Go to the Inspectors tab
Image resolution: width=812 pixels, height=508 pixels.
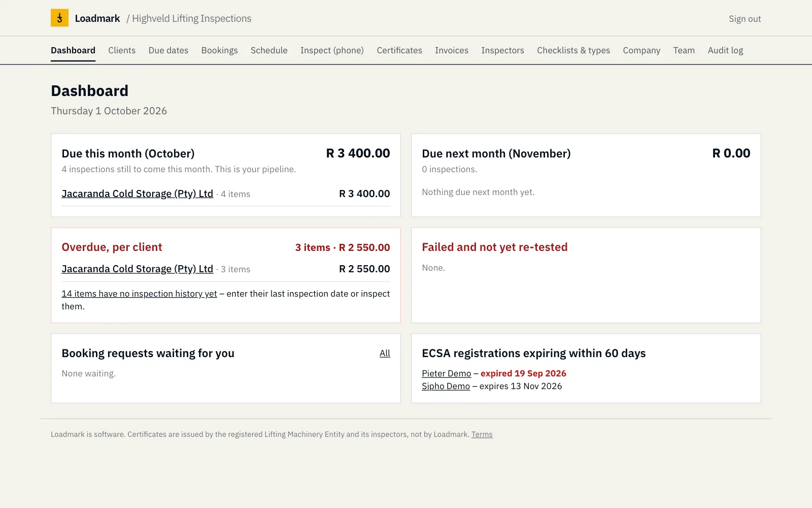(502, 50)
